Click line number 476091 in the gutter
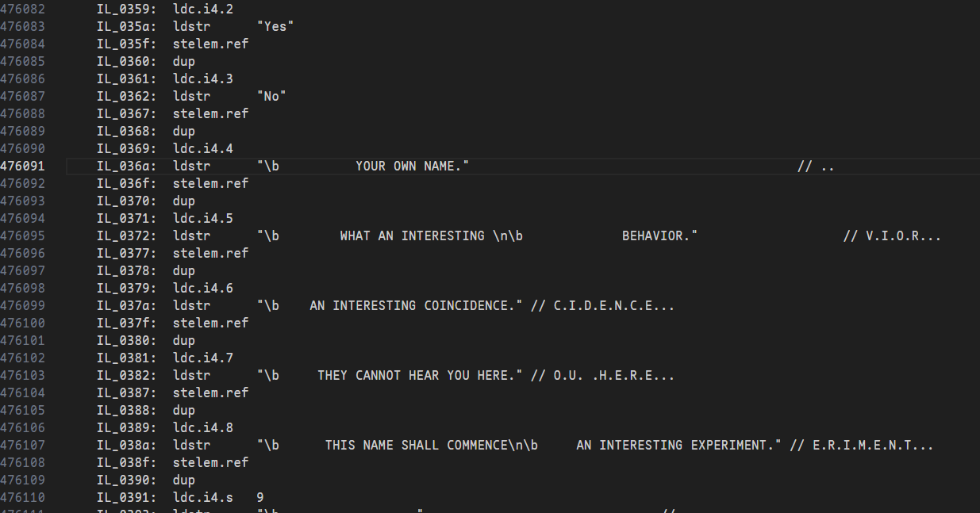 22,167
